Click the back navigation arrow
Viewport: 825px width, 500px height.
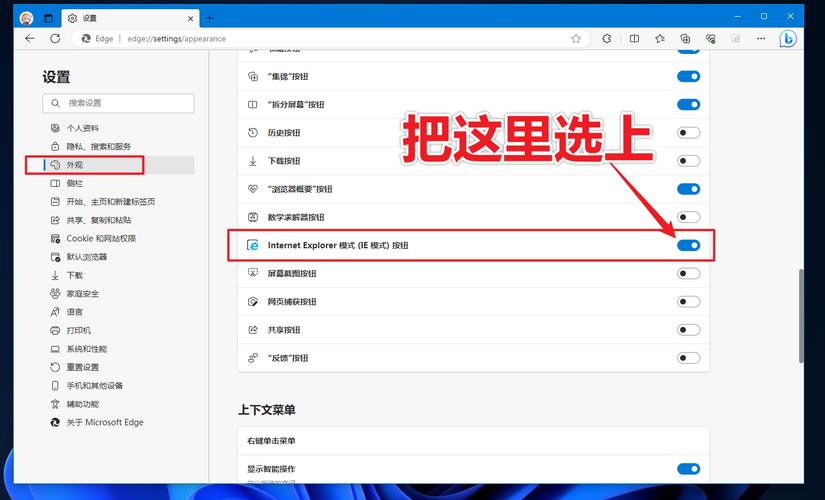click(30, 38)
